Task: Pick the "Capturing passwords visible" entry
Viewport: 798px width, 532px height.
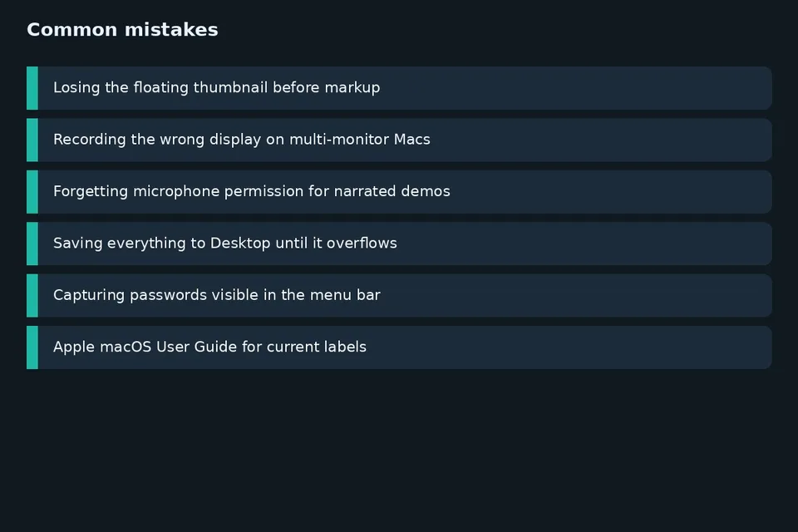Action: 399,295
